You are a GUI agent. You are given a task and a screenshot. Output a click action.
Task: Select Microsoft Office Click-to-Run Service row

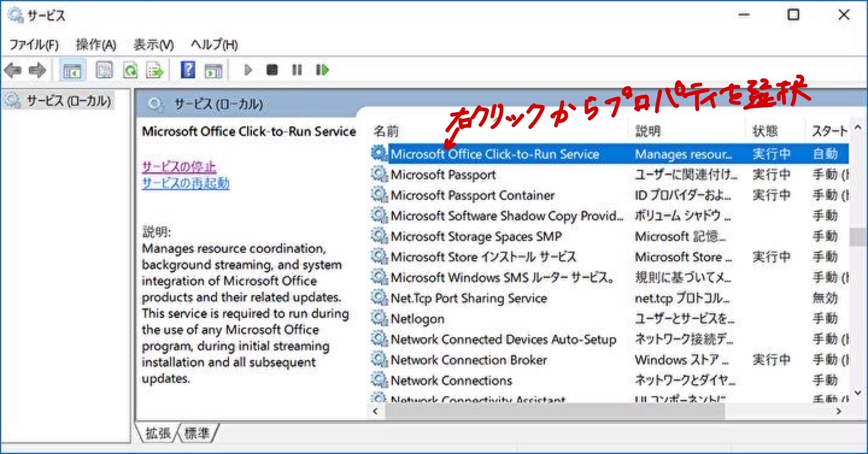click(x=609, y=154)
